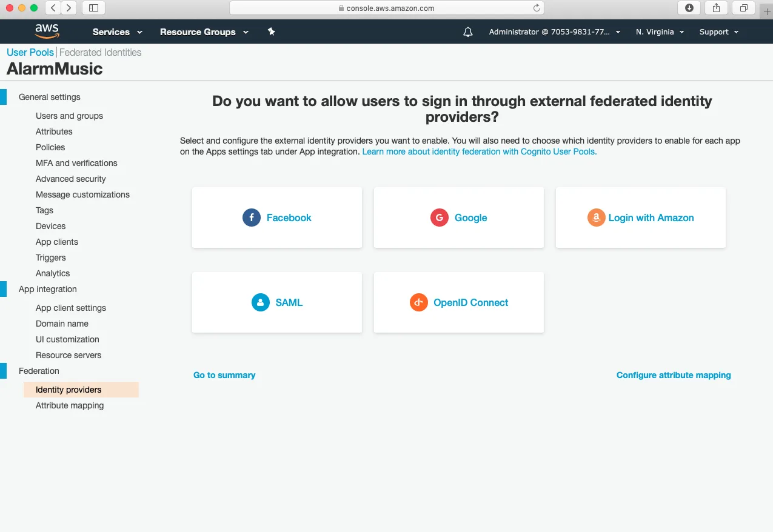Click the Federated Identities link
This screenshot has width=773, height=532.
pos(100,52)
